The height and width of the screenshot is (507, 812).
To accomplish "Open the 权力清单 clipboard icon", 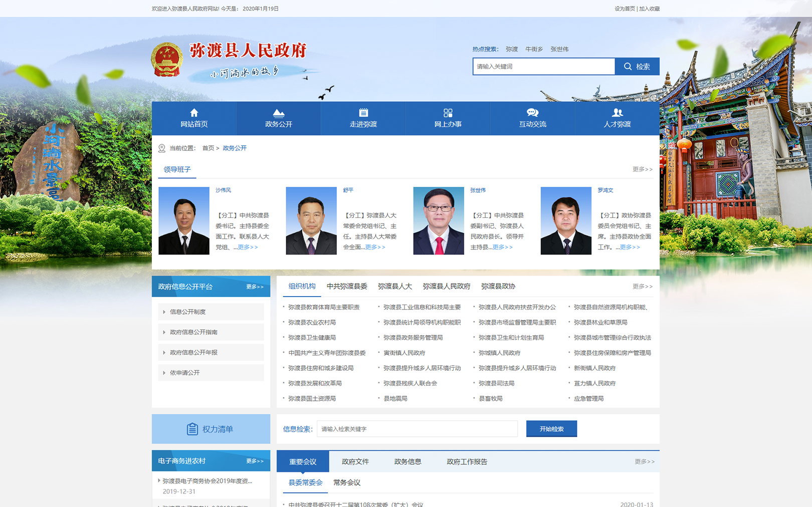I will 192,429.
